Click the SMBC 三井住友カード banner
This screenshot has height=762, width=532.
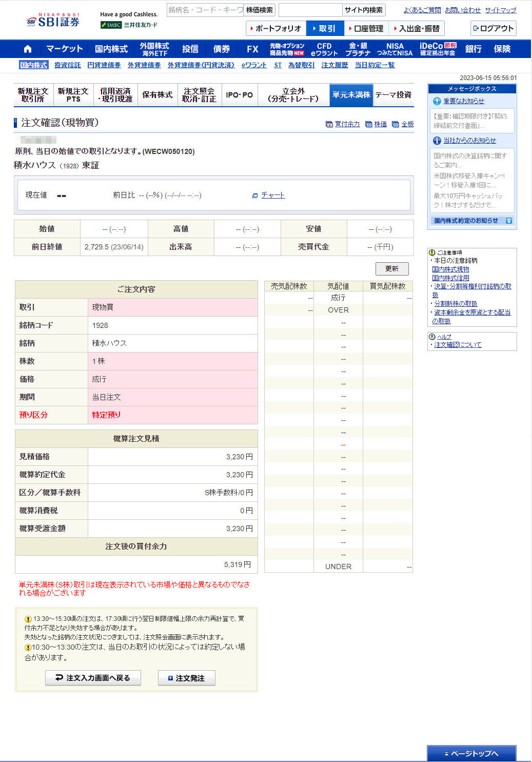129,25
